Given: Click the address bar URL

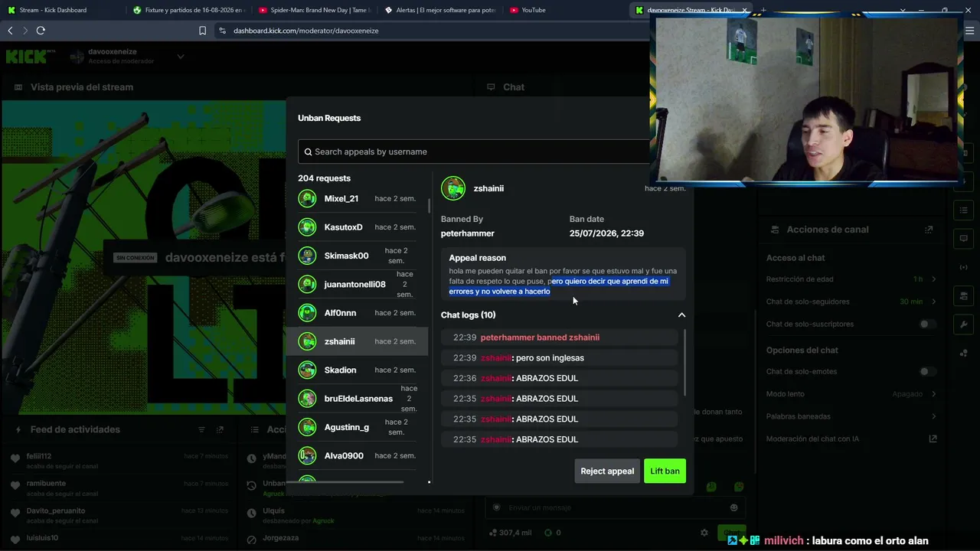Looking at the screenshot, I should click(306, 31).
